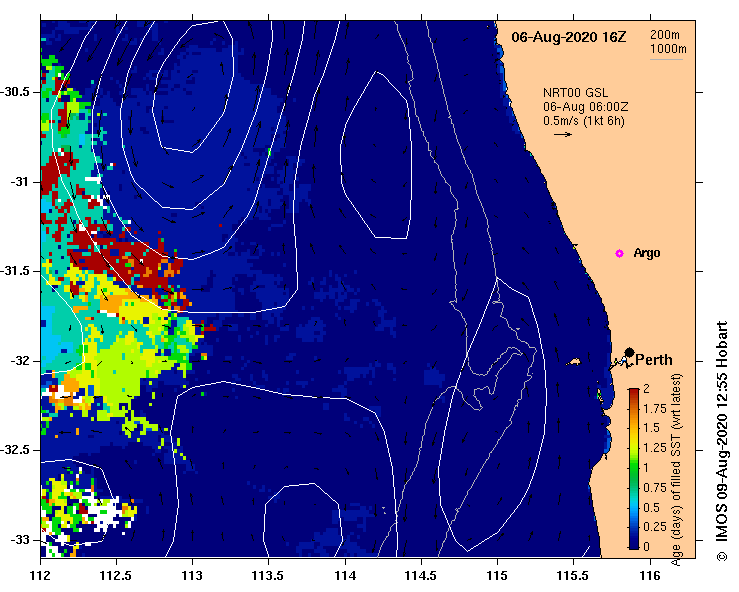Click the longitude label 112.5
This screenshot has height=592, width=739.
tap(116, 575)
